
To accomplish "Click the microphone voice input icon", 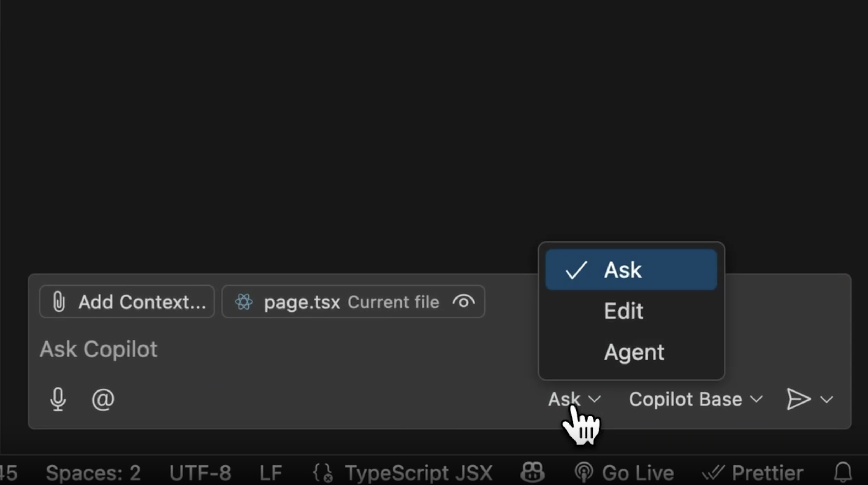I will (x=58, y=399).
